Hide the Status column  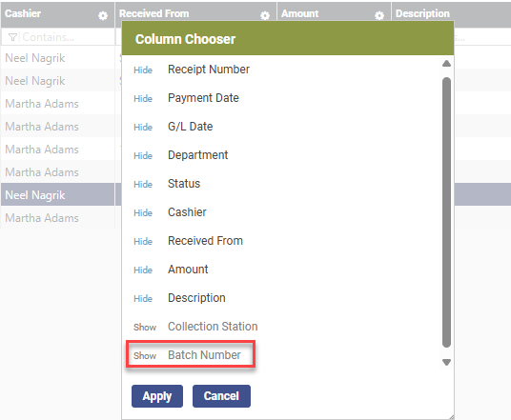point(143,184)
